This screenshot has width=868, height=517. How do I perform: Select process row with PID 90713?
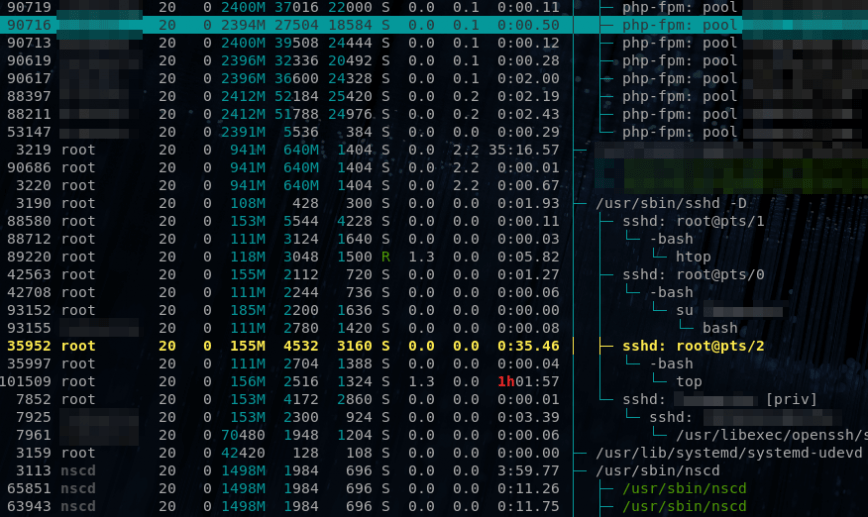pos(434,43)
